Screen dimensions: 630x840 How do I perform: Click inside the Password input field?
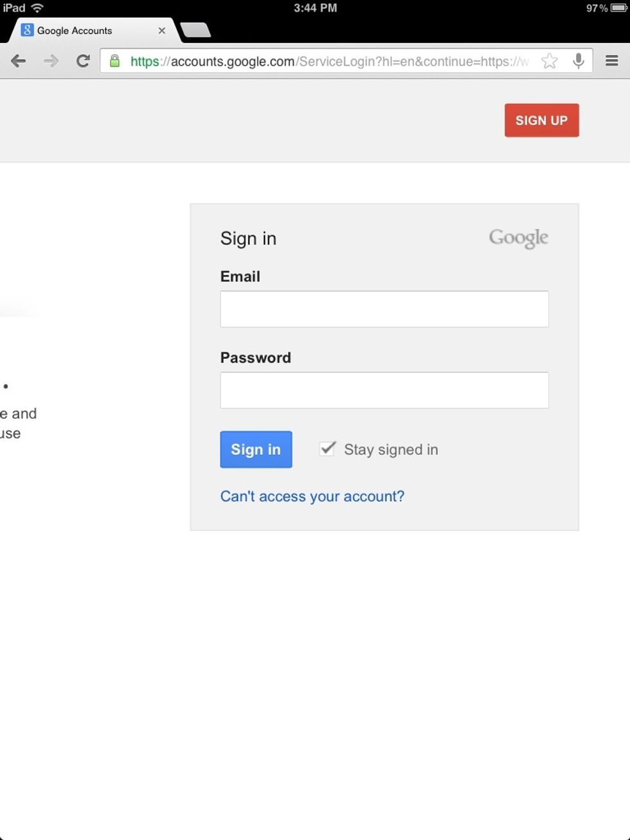[x=384, y=390]
